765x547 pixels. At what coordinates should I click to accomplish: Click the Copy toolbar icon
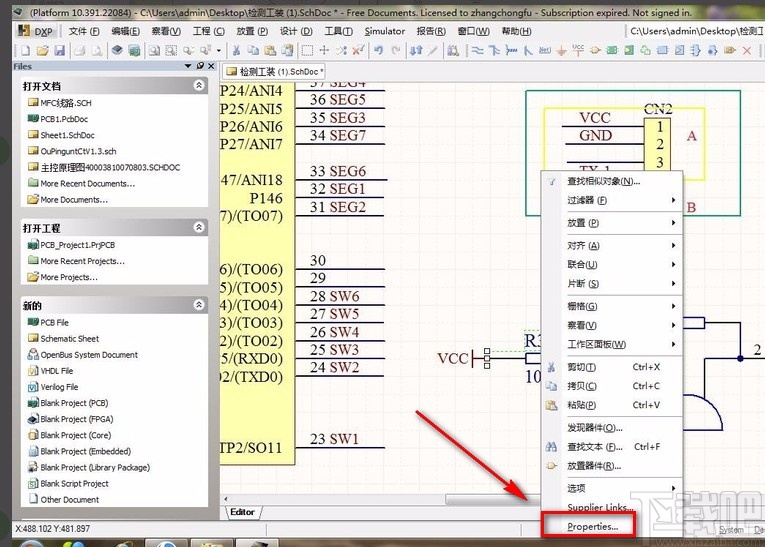[x=253, y=50]
